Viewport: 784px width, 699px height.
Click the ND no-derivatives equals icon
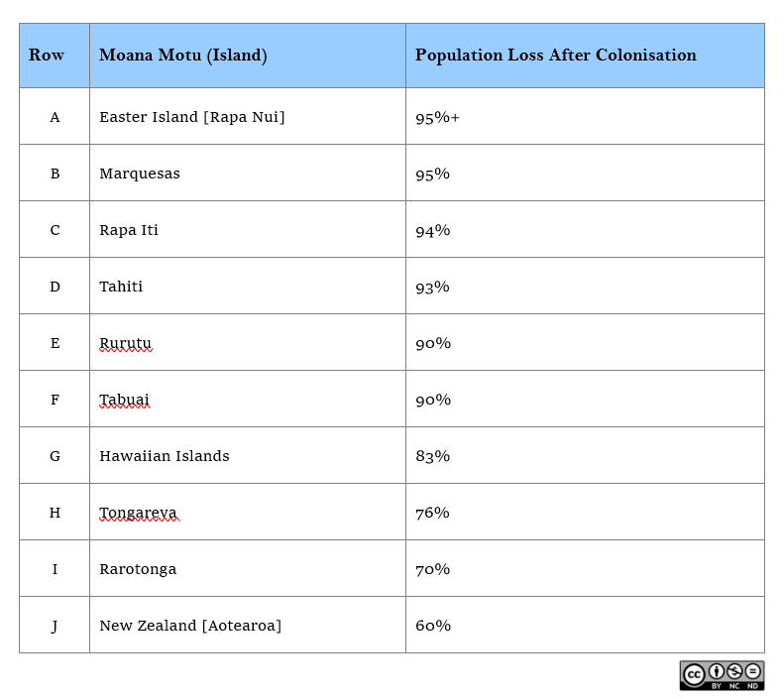pyautogui.click(x=753, y=672)
